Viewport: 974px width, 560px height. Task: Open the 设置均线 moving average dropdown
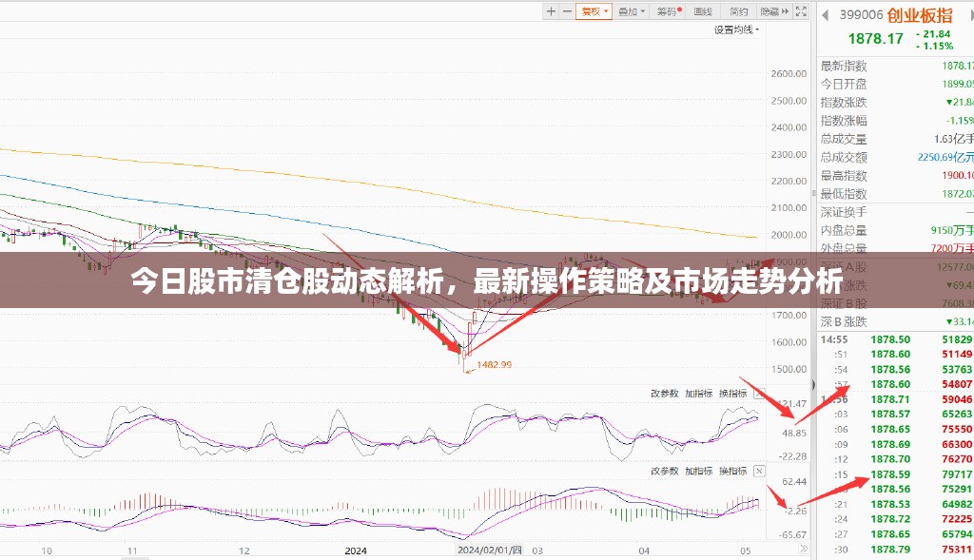pyautogui.click(x=737, y=29)
